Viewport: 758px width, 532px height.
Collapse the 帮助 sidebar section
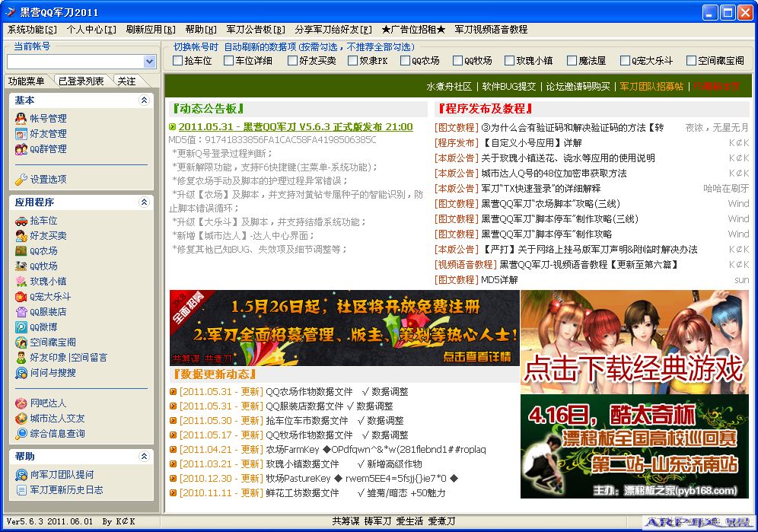click(x=144, y=456)
